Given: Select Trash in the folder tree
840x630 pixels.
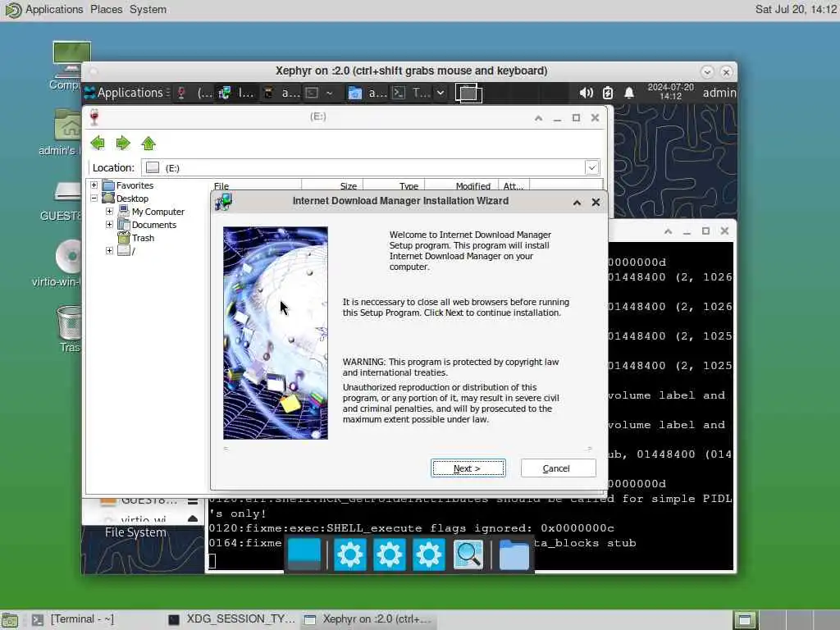Looking at the screenshot, I should (143, 238).
